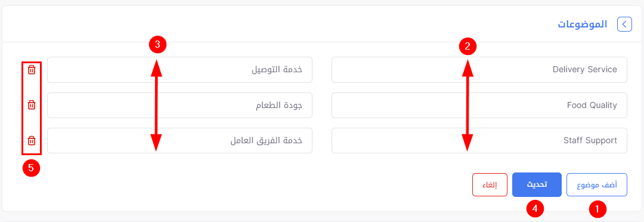Focus the Staff Support text field

(x=479, y=141)
